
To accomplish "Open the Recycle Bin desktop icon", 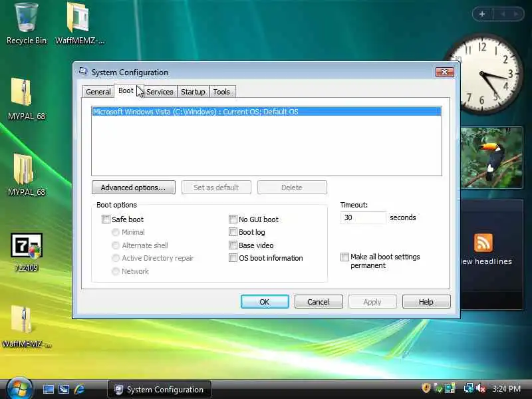I will point(27,23).
